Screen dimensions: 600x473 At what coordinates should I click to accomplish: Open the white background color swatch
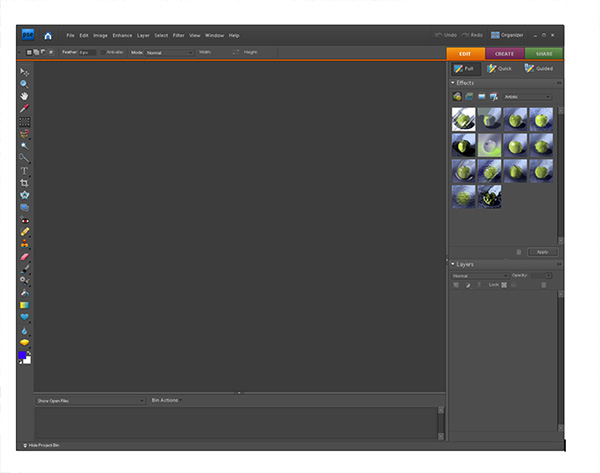(x=28, y=360)
